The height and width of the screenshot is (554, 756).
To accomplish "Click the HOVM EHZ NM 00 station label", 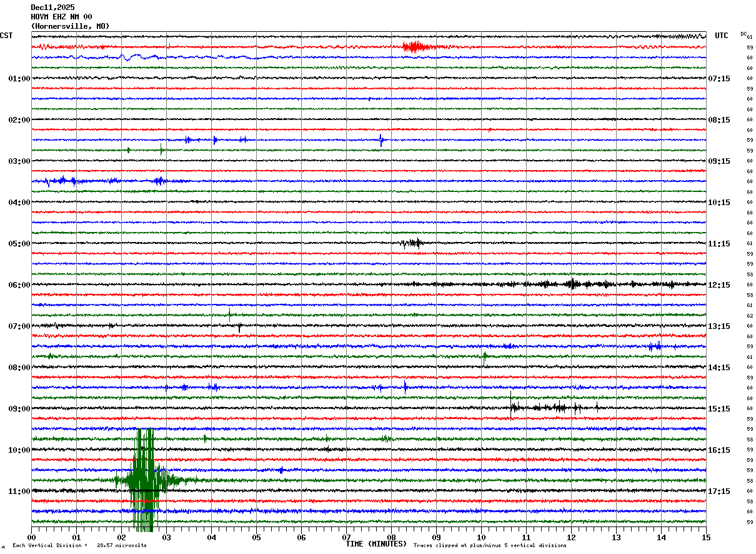I will click(61, 17).
